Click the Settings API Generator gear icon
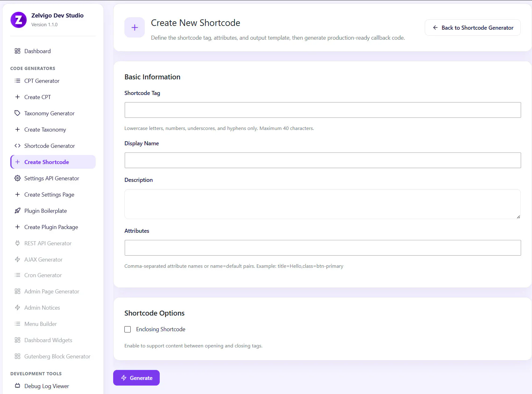The height and width of the screenshot is (394, 532). click(x=18, y=178)
